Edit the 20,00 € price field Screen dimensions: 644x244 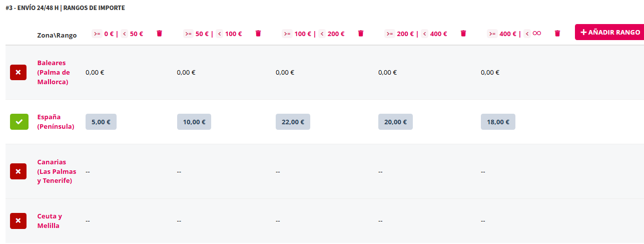click(395, 122)
